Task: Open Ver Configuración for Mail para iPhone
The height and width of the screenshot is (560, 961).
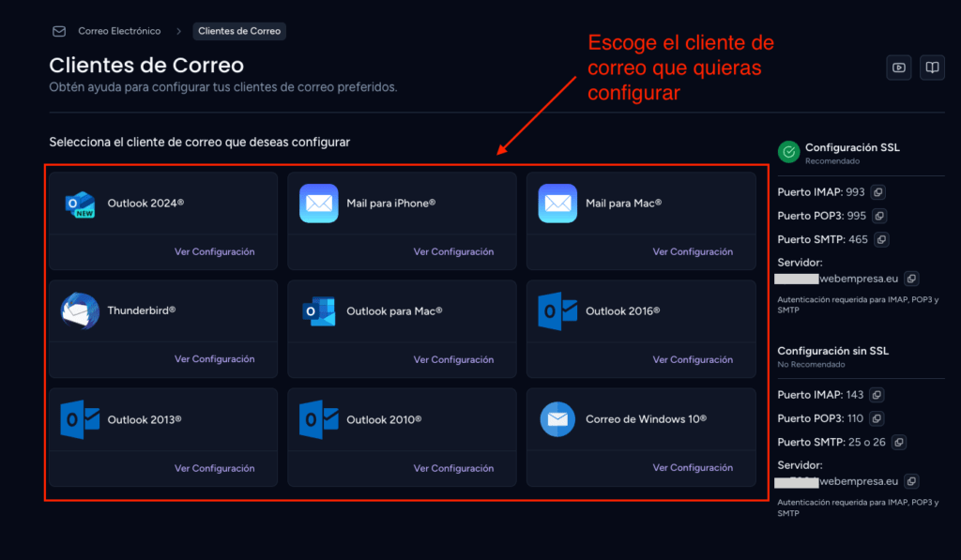Action: point(453,251)
